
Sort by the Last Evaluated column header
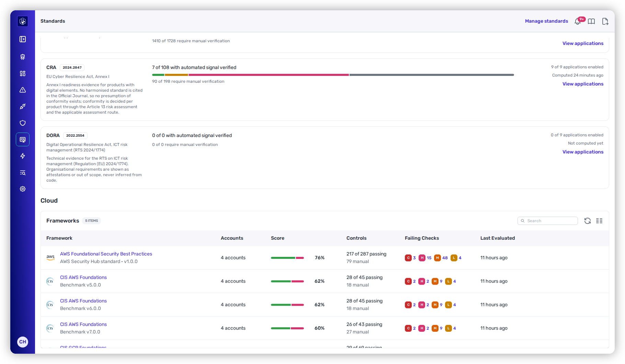pyautogui.click(x=498, y=238)
